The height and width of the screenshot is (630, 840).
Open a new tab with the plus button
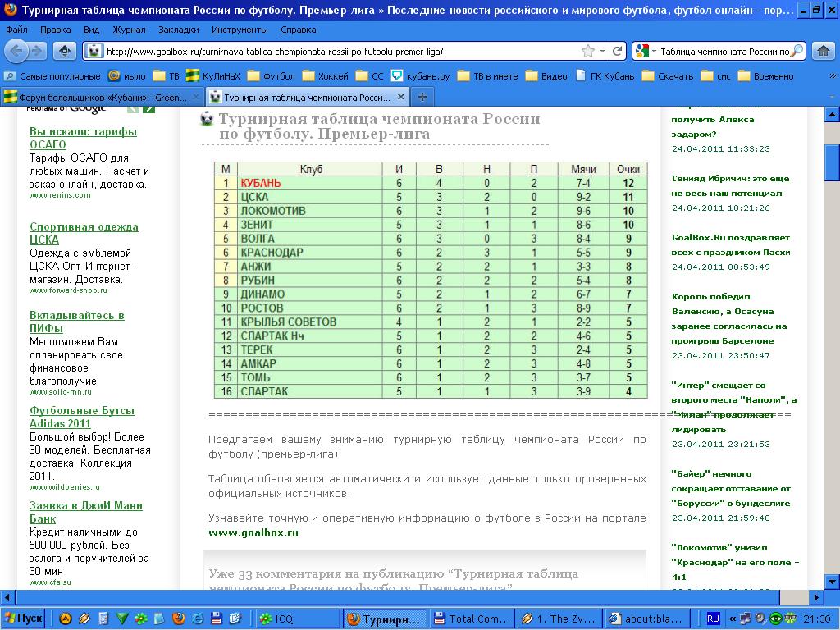[x=422, y=97]
